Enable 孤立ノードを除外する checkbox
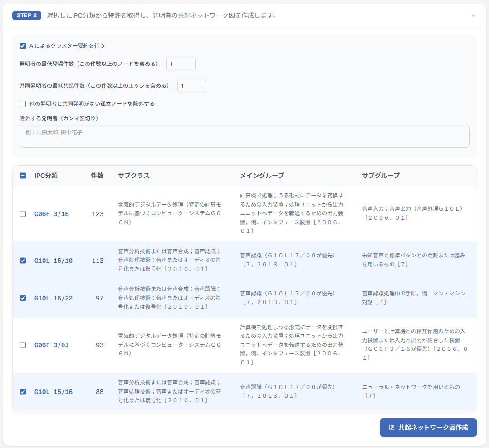The image size is (489, 448). pyautogui.click(x=23, y=104)
